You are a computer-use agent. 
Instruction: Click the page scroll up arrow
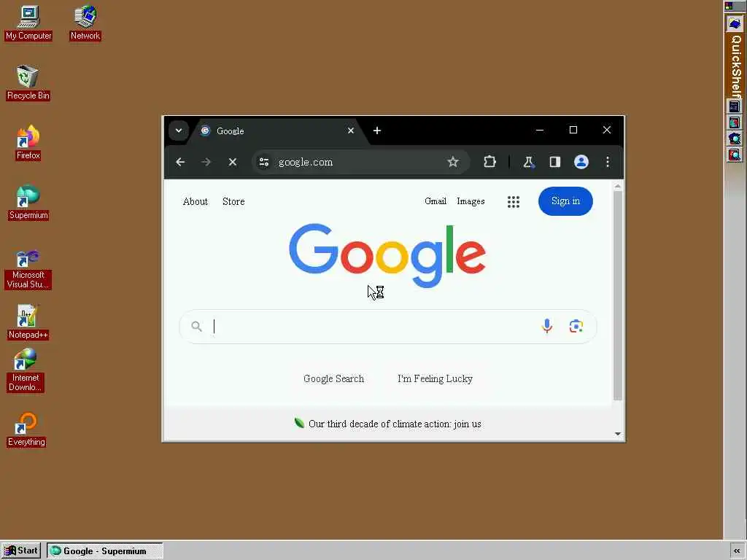[x=617, y=187]
